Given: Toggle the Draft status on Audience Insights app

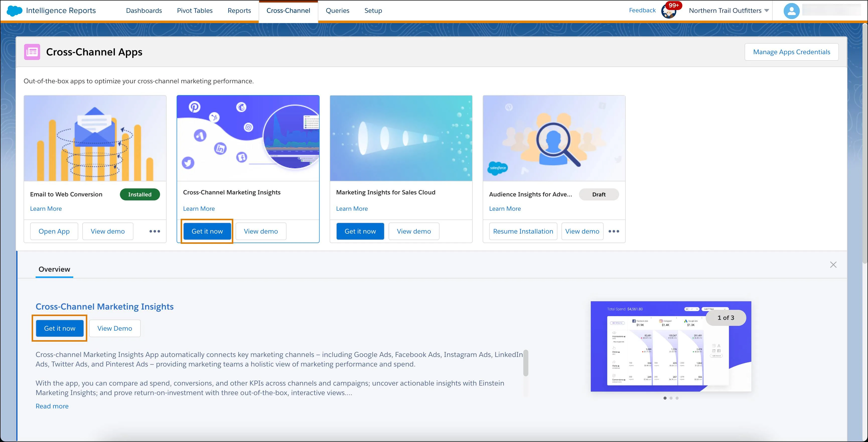Looking at the screenshot, I should click(599, 194).
